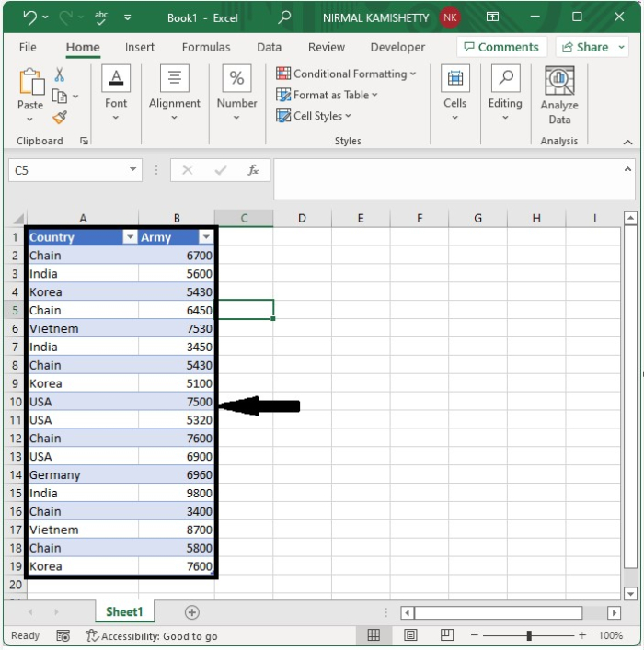The image size is (644, 650).
Task: Switch to the Formulas tab
Action: 206,47
